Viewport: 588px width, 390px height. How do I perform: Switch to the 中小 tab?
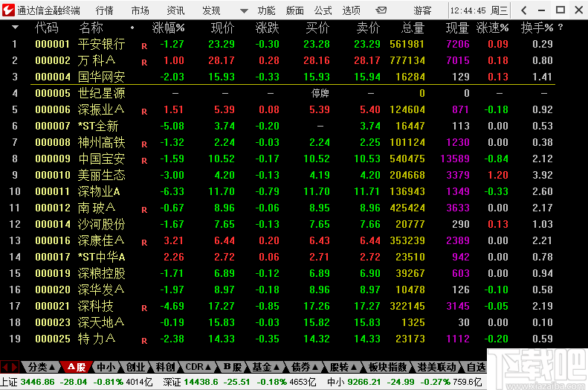click(106, 367)
